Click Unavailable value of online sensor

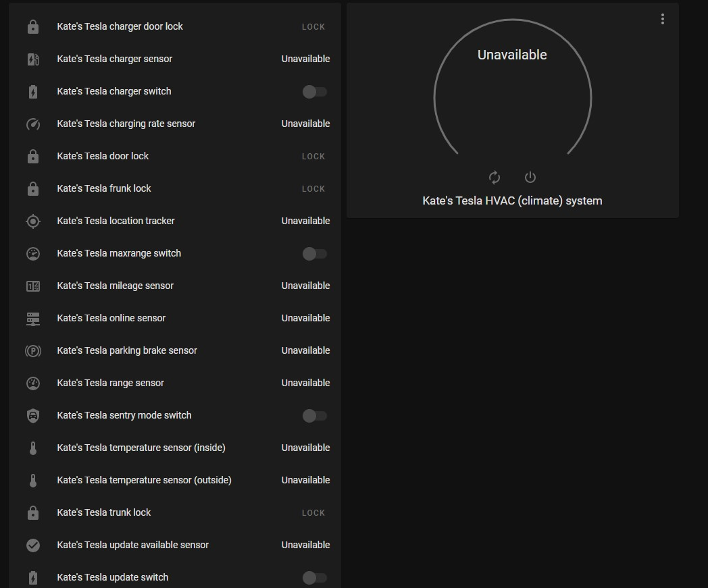pos(305,318)
